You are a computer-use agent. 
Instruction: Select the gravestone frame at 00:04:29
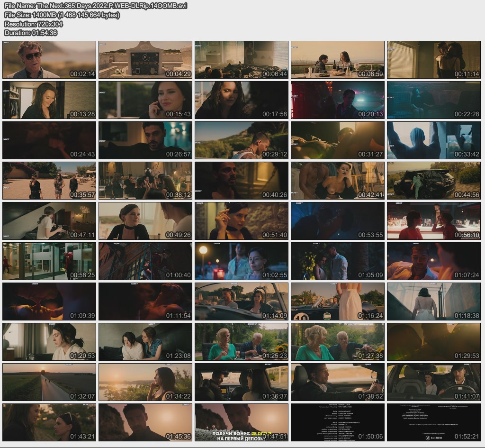(x=145, y=60)
